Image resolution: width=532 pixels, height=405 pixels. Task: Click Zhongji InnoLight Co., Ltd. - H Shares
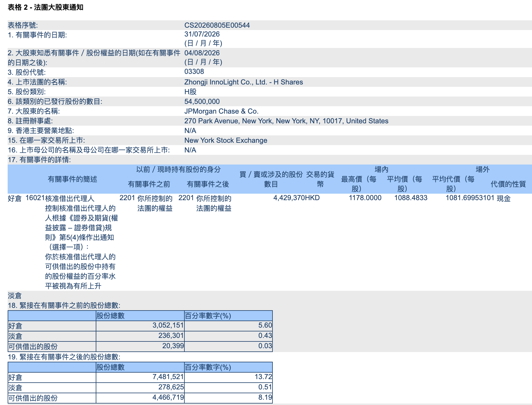244,82
